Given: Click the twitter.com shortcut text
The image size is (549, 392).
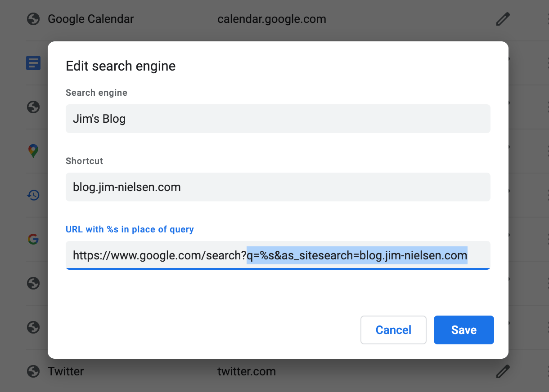Looking at the screenshot, I should pos(247,372).
